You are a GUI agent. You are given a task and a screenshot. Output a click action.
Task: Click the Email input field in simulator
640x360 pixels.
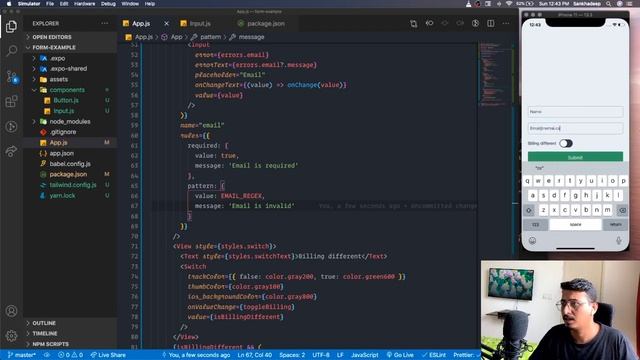pyautogui.click(x=575, y=128)
